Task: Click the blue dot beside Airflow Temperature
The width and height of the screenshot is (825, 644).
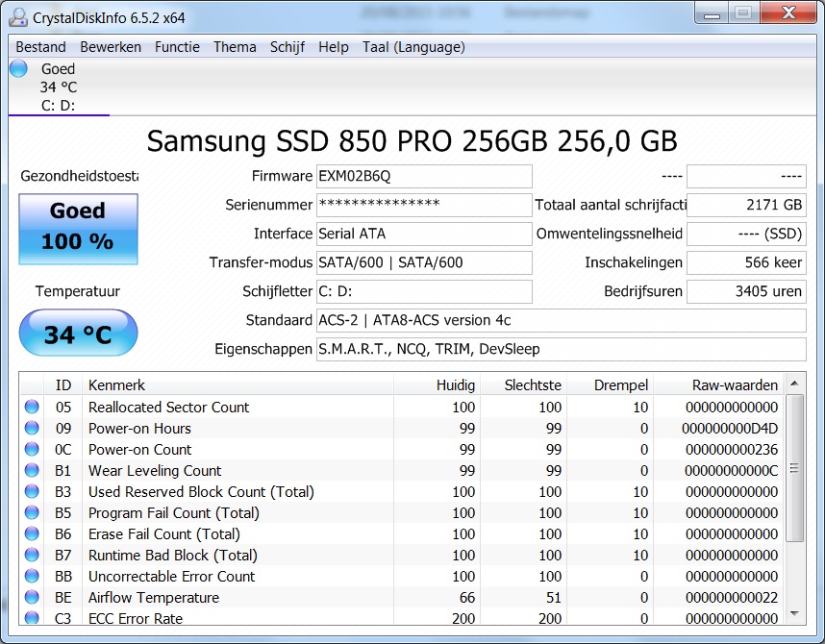Action: (x=30, y=597)
